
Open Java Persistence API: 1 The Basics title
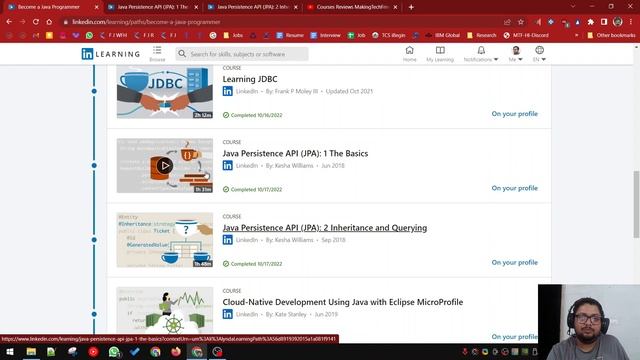tap(295, 153)
